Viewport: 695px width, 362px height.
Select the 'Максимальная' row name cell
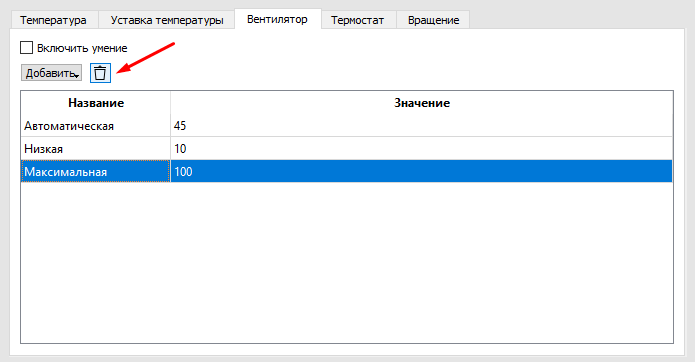tap(96, 171)
